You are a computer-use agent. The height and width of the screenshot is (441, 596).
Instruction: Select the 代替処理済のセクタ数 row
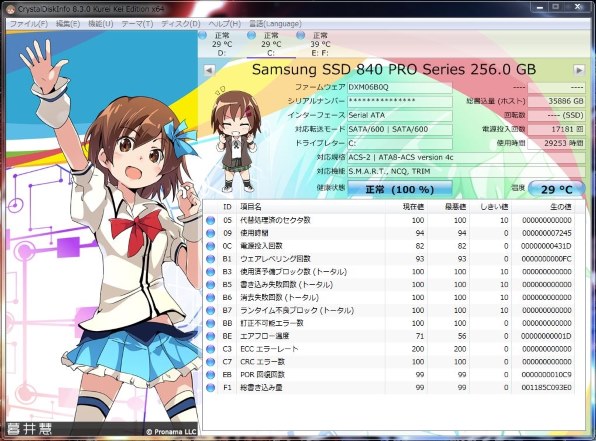(389, 220)
